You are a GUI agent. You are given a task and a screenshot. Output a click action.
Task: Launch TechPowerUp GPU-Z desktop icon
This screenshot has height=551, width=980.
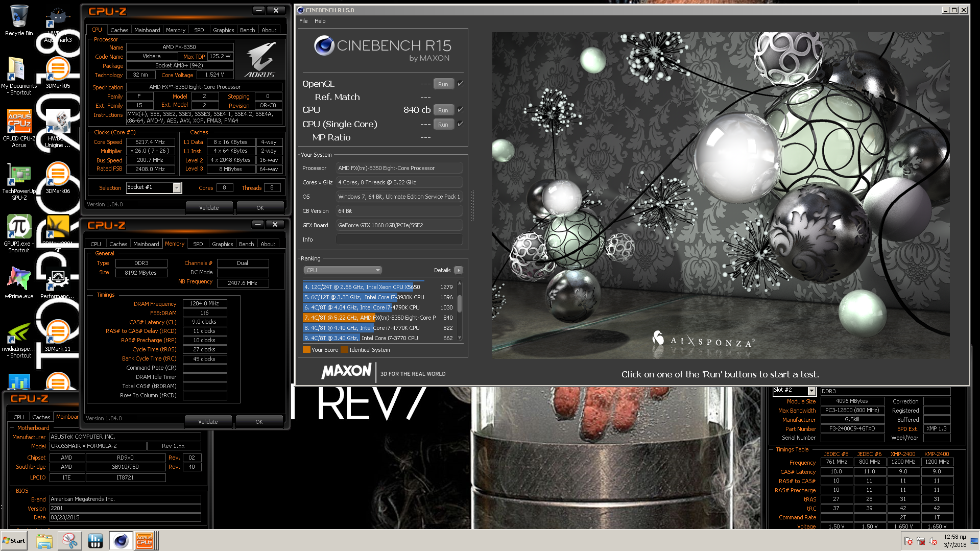click(19, 182)
